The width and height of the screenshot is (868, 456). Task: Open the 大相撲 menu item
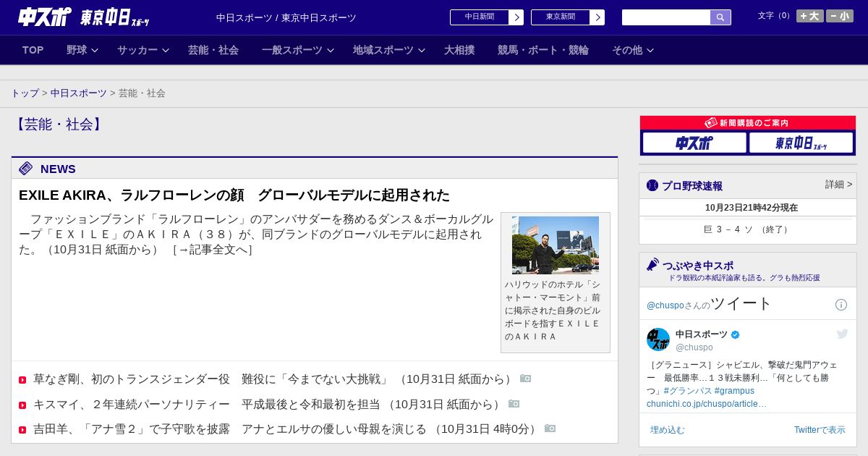click(x=459, y=50)
